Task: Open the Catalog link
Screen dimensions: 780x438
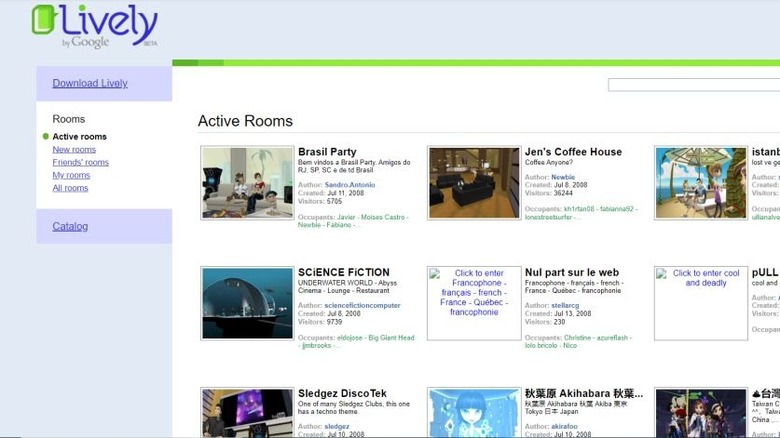Action: click(x=70, y=226)
